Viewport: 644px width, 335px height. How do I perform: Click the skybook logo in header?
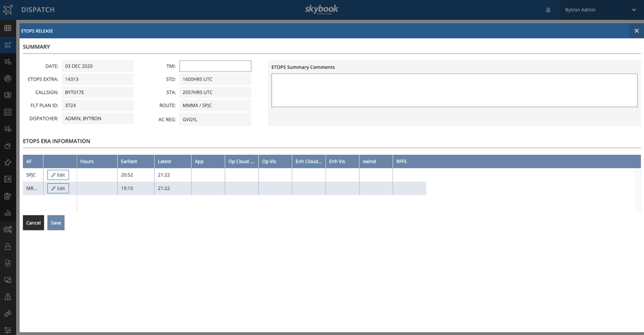click(322, 9)
